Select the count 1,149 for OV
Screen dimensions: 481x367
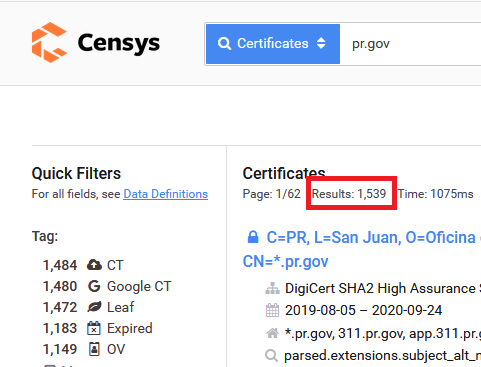tap(60, 349)
